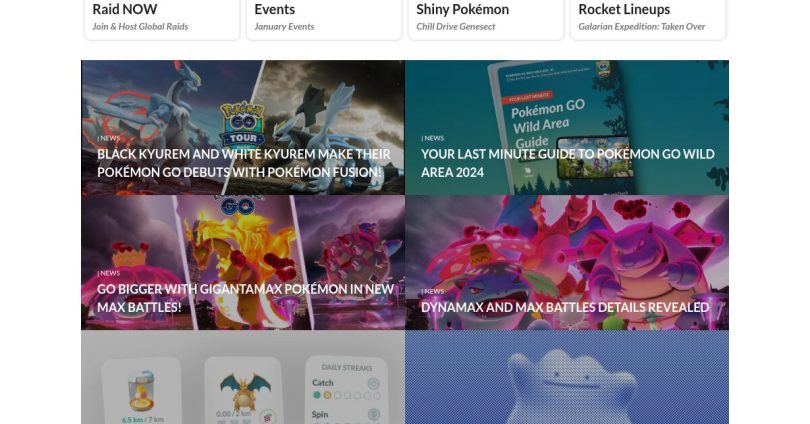
Task: Click the Catch streak badge icon
Action: pos(373,383)
